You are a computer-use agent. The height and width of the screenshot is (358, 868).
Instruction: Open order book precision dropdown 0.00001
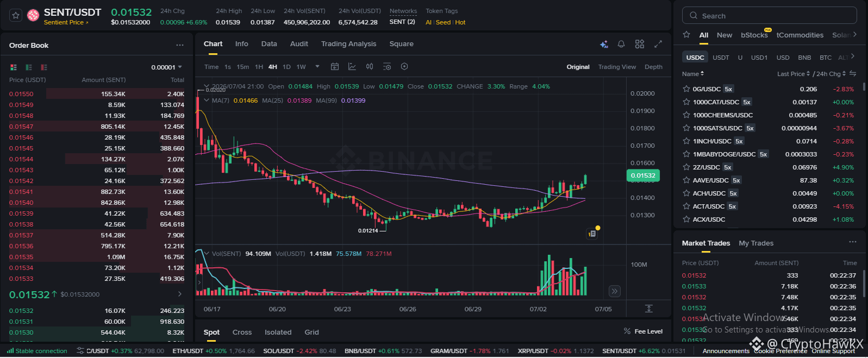coord(167,67)
